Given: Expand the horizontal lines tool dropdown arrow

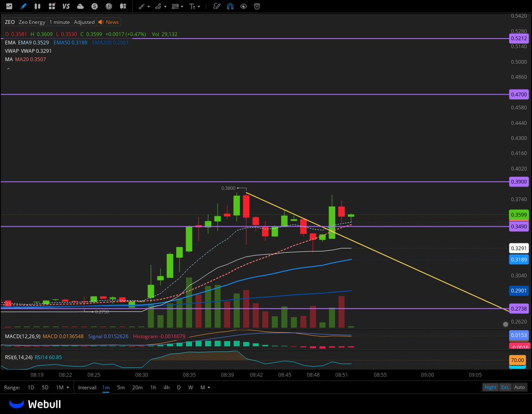Looking at the screenshot, I should (x=182, y=7).
